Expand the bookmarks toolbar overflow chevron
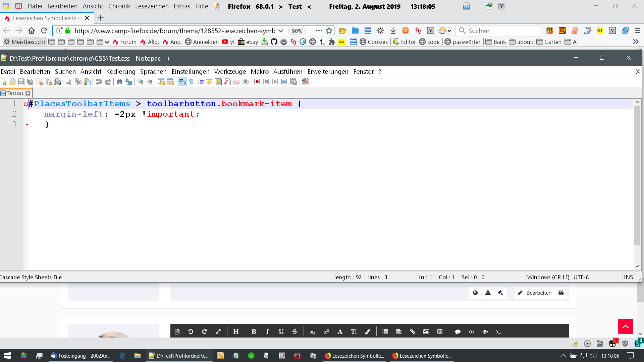The height and width of the screenshot is (362, 644). [x=635, y=42]
